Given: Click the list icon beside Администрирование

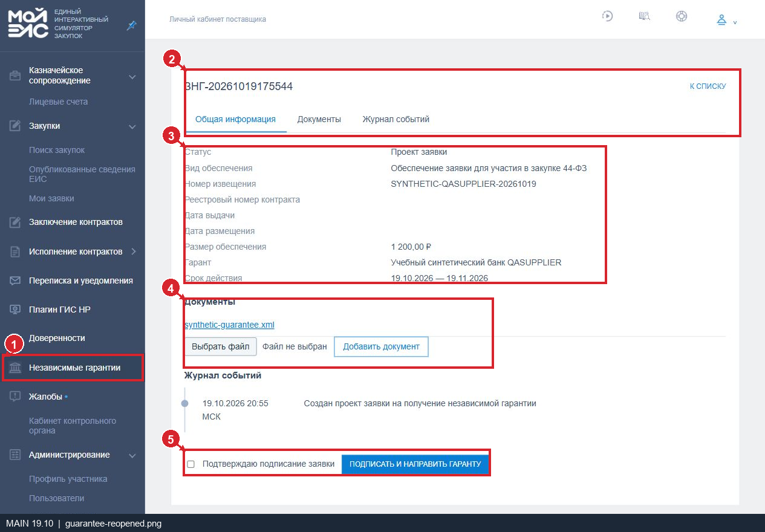Looking at the screenshot, I should click(x=15, y=455).
